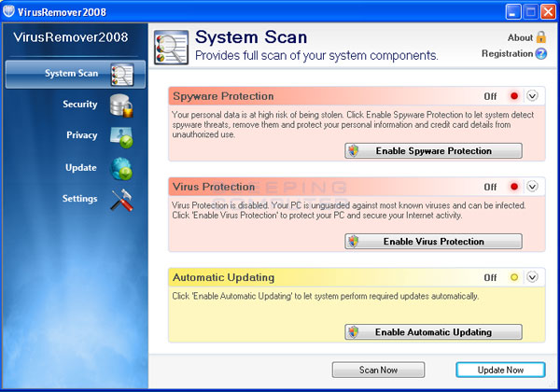Click the blue help icon beside Registration
Viewport: 560px width, 392px height.
pos(541,53)
